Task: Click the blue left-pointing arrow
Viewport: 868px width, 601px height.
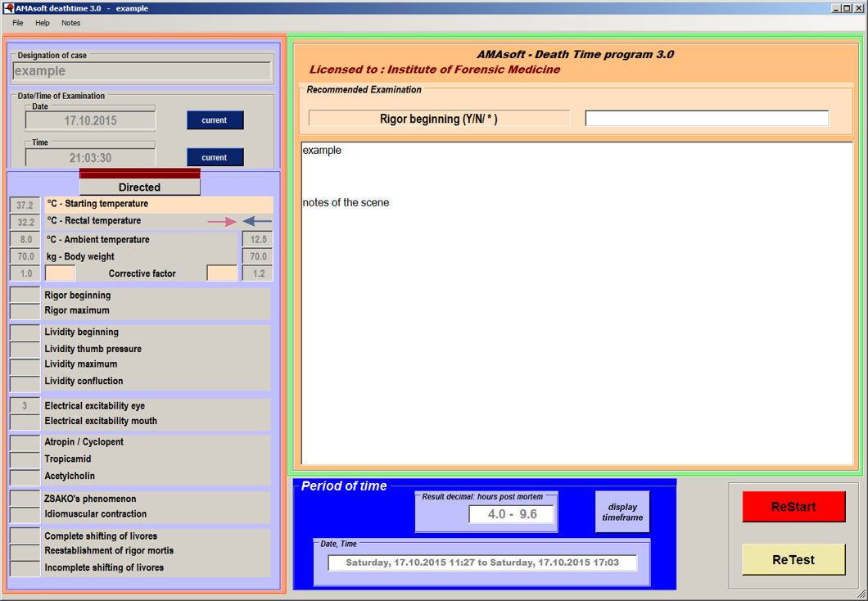Action: [257, 221]
